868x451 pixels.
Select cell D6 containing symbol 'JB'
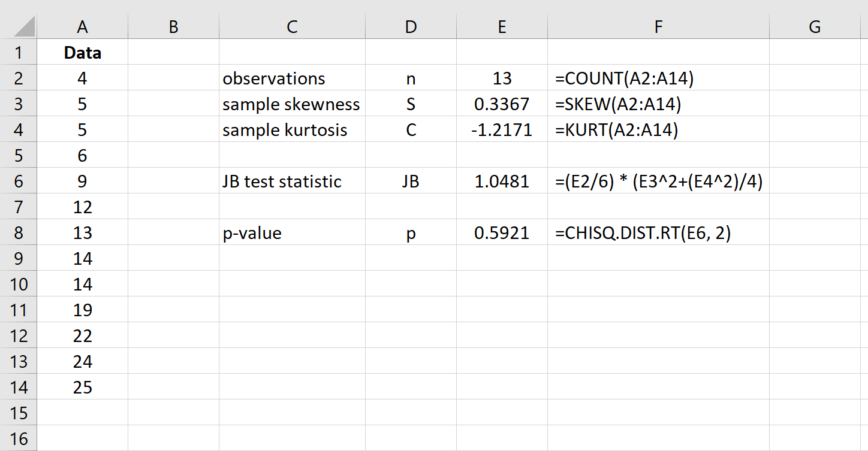tap(411, 181)
